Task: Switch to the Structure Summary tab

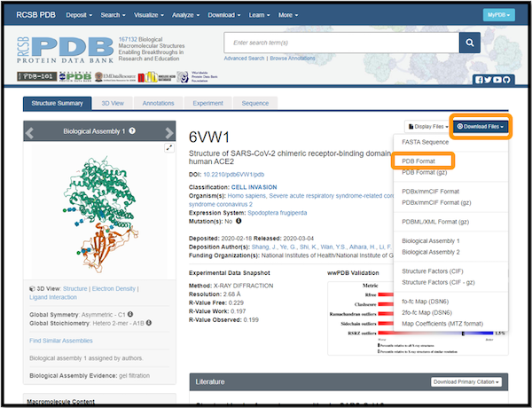Action: pos(58,103)
